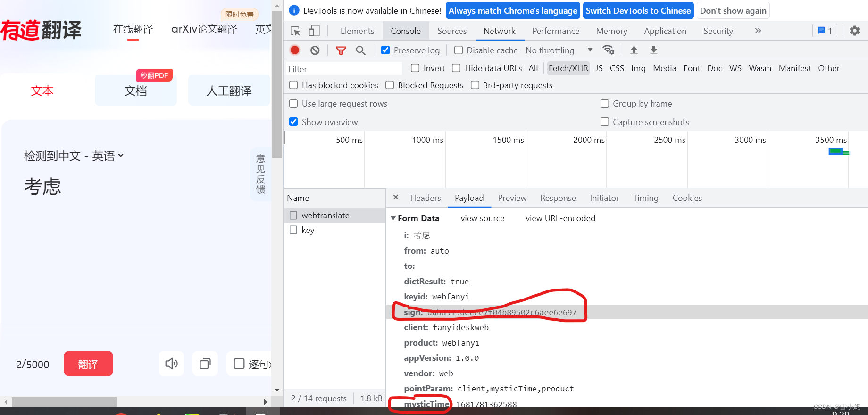Open the Application tab
The height and width of the screenshot is (415, 868).
(665, 31)
